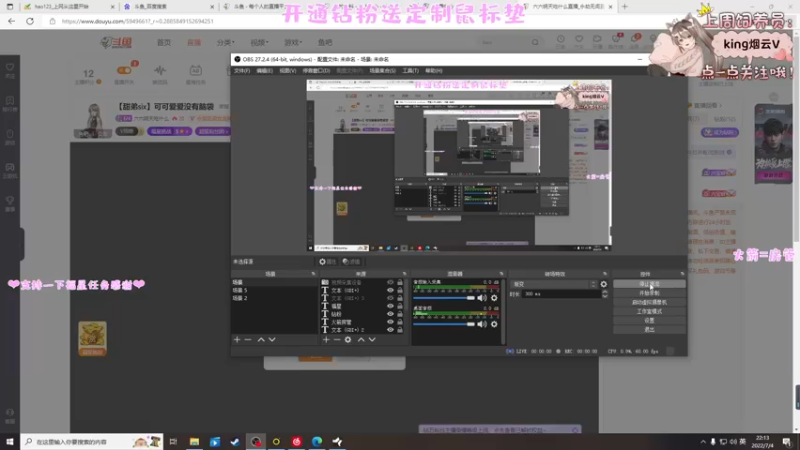This screenshot has width=800, height=450.
Task: Adjust the 音频输入采集 volume slider
Action: (x=444, y=298)
